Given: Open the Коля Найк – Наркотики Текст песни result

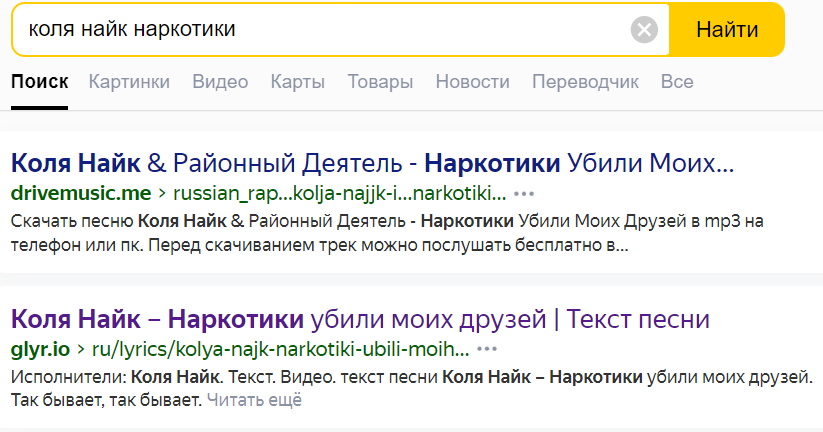Looking at the screenshot, I should coord(360,319).
